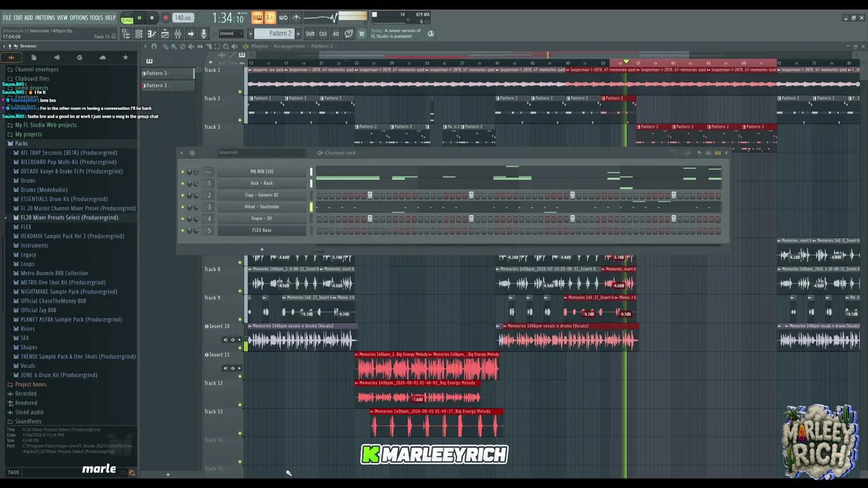This screenshot has width=868, height=488.
Task: Adjust the Kick - Rack channel volume knob
Action: 196,184
